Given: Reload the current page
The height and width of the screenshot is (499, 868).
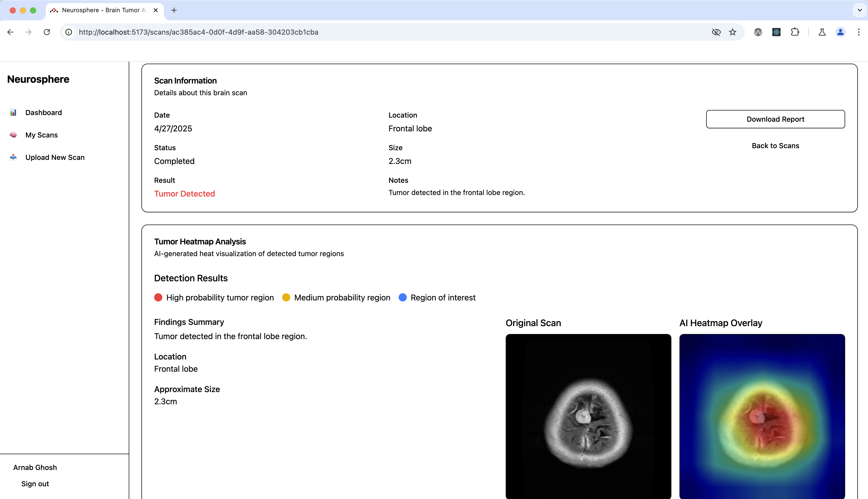Looking at the screenshot, I should [x=47, y=32].
